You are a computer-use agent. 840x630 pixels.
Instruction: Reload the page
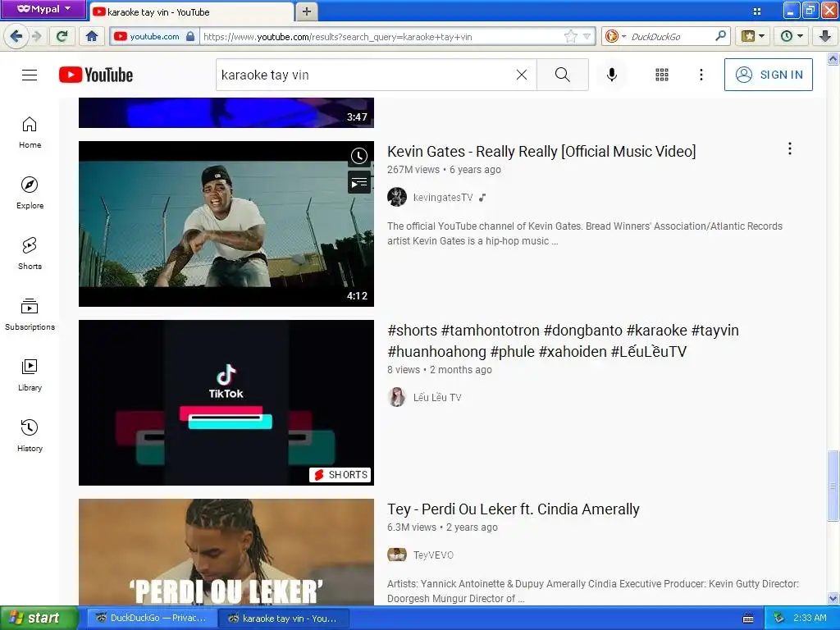point(62,36)
